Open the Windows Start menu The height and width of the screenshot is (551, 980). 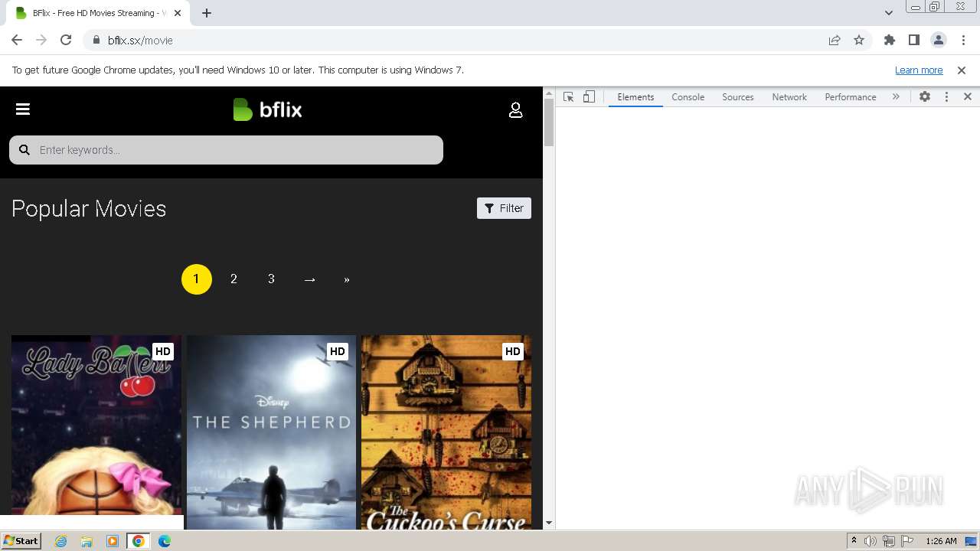[21, 541]
